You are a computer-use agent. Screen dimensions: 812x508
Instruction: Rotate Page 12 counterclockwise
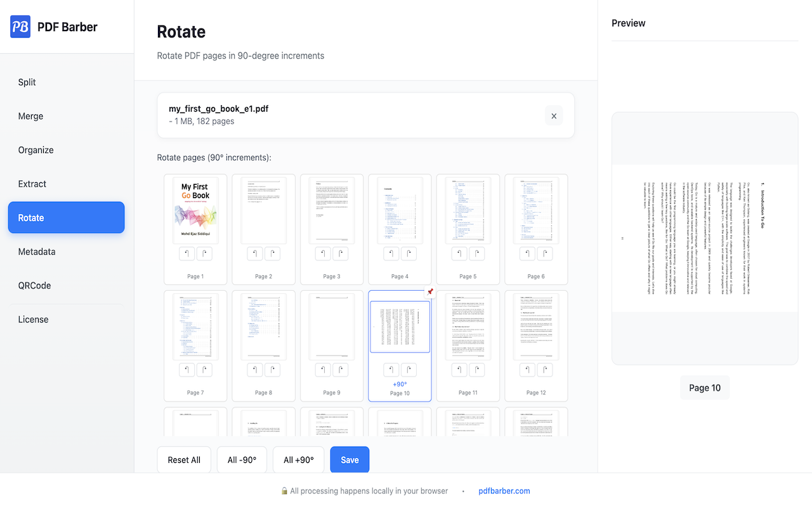(528, 370)
